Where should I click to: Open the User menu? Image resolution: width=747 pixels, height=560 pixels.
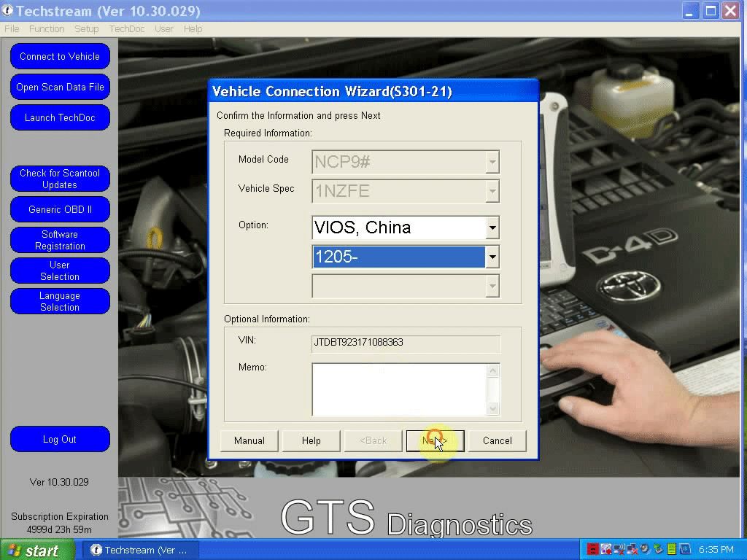click(x=164, y=29)
